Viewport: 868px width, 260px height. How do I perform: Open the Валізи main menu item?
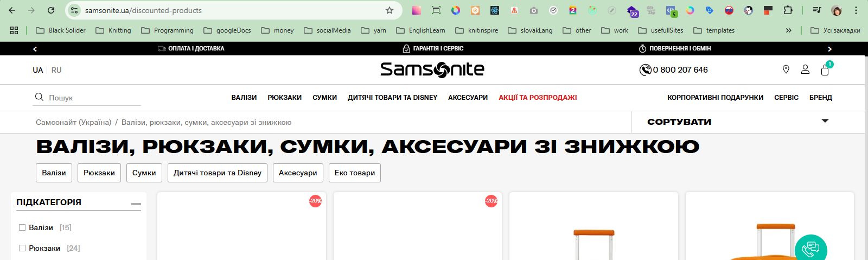[x=244, y=98]
